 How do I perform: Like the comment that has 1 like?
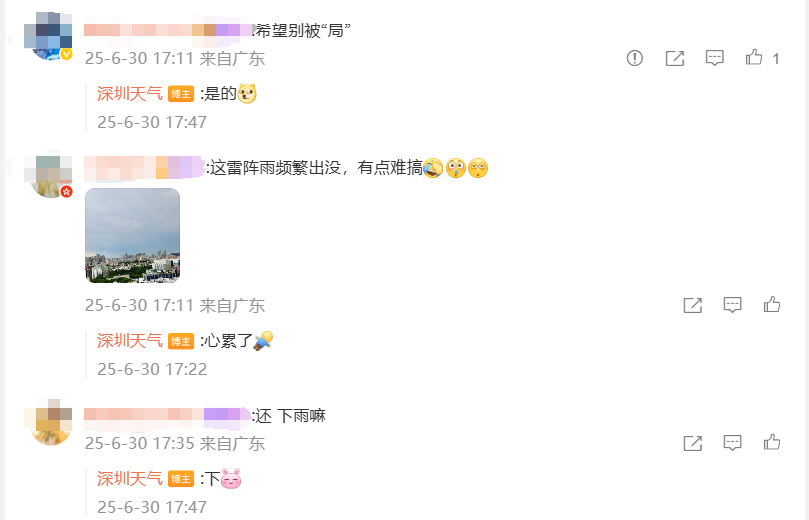pos(754,57)
